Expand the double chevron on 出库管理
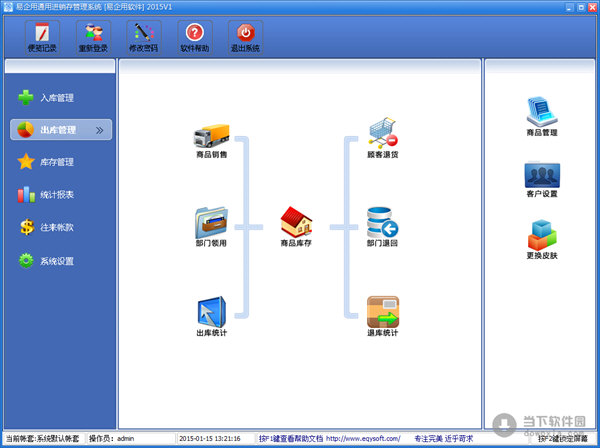Viewport: 600px width, 448px height. (99, 130)
